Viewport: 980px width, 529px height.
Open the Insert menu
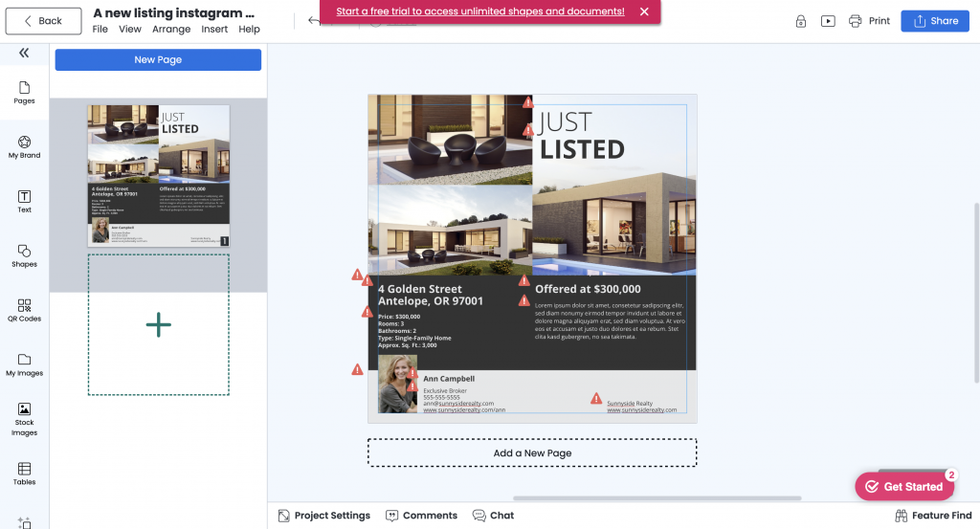pos(214,30)
